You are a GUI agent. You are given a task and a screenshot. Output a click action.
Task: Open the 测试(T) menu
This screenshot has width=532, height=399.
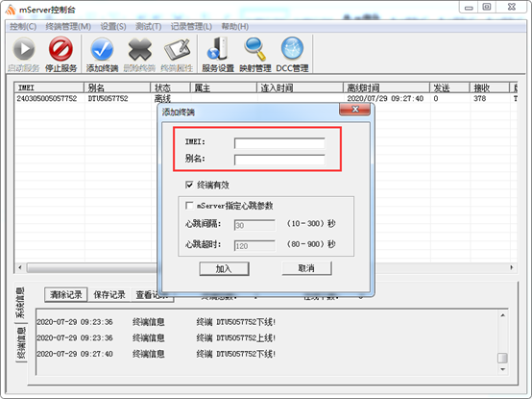(x=149, y=27)
